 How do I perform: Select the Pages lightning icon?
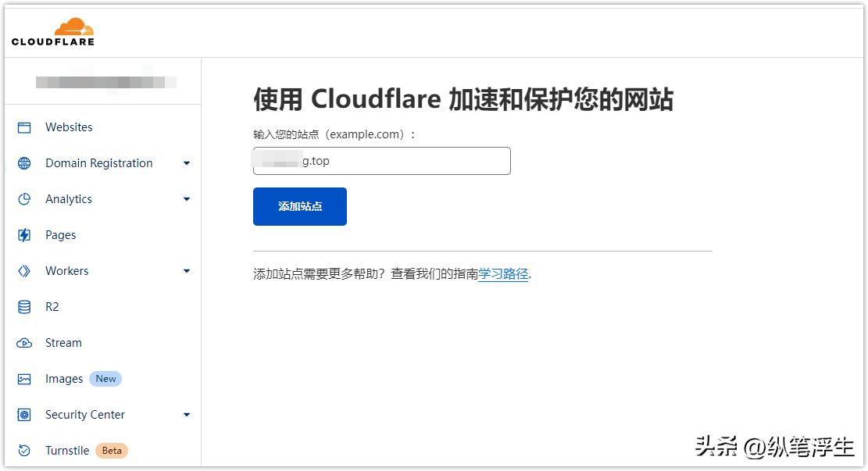tap(24, 234)
